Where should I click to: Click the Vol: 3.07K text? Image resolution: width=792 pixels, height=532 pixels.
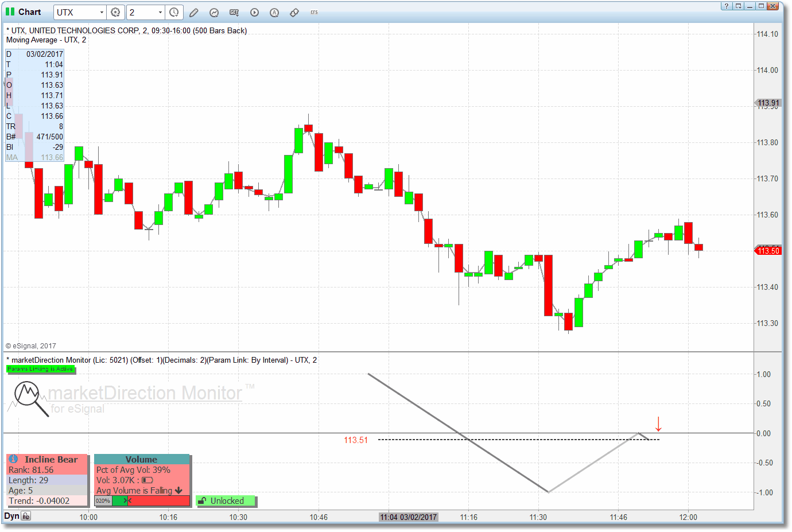115,480
